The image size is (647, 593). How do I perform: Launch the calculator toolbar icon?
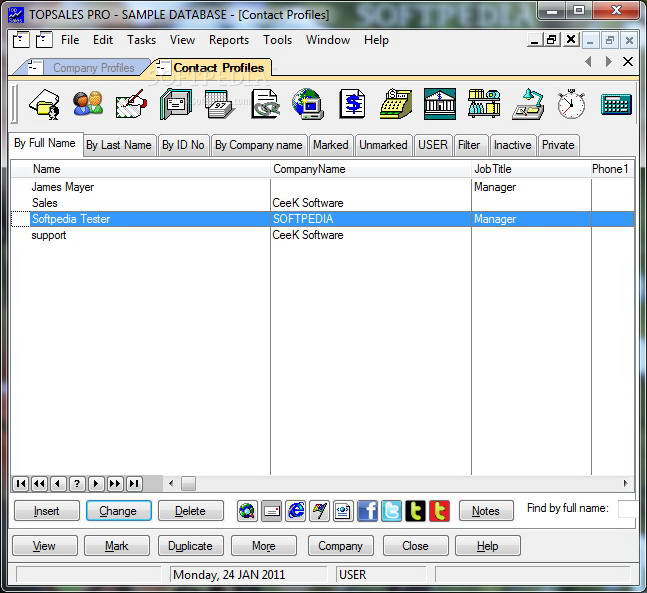pyautogui.click(x=615, y=104)
